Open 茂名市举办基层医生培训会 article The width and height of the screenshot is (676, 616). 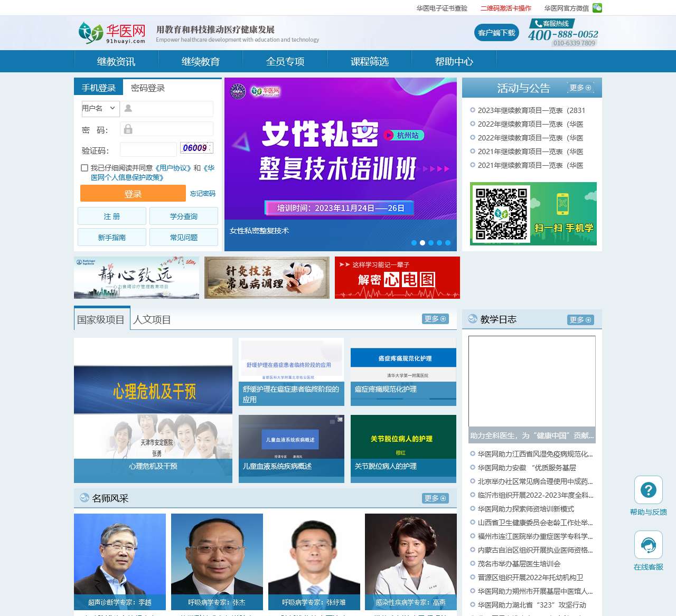(519, 564)
